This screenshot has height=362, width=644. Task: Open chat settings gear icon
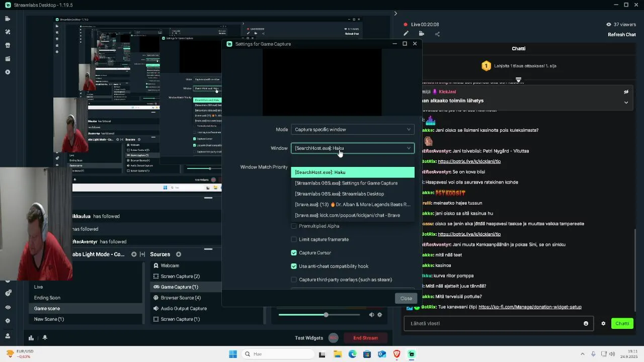tap(603, 323)
